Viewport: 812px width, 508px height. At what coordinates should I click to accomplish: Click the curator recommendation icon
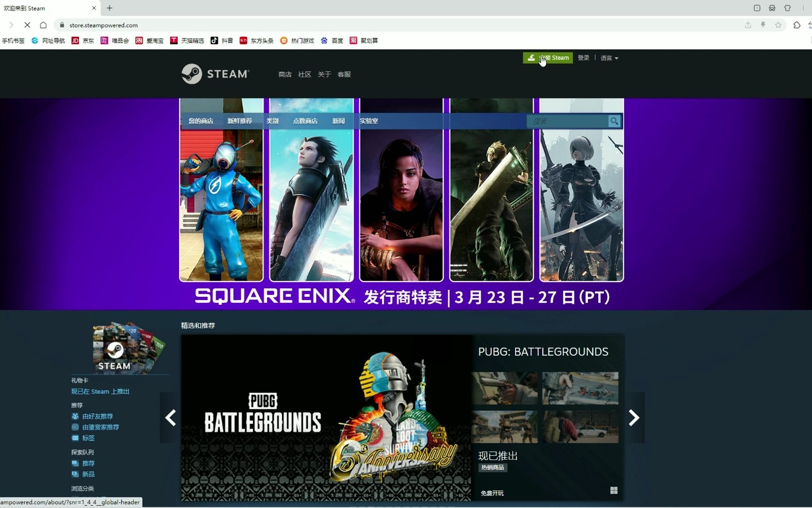(75, 427)
